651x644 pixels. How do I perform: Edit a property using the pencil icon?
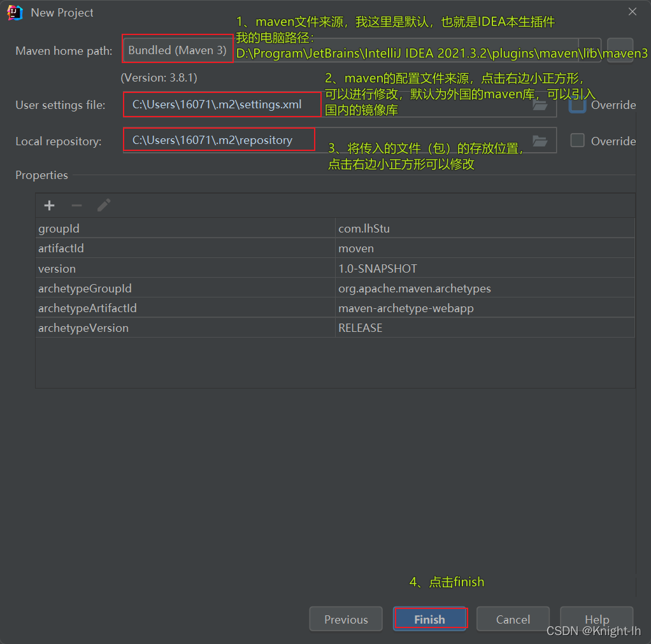(x=103, y=205)
